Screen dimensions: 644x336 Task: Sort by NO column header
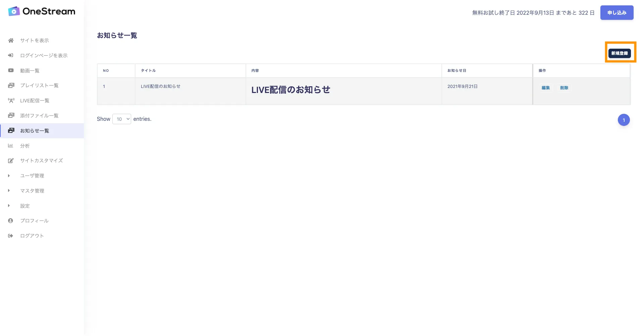point(116,70)
